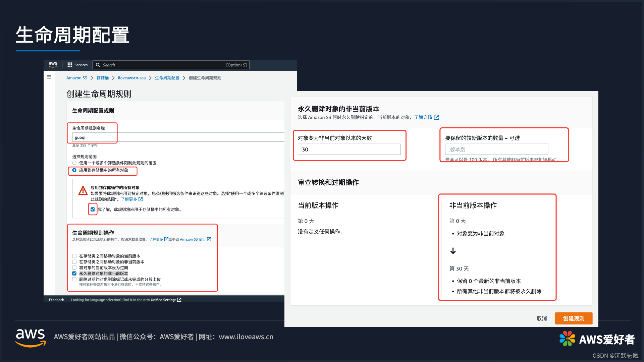Viewport: 644px width, 362px height.
Task: Open Unified Settings link in footer
Action: [x=163, y=300]
